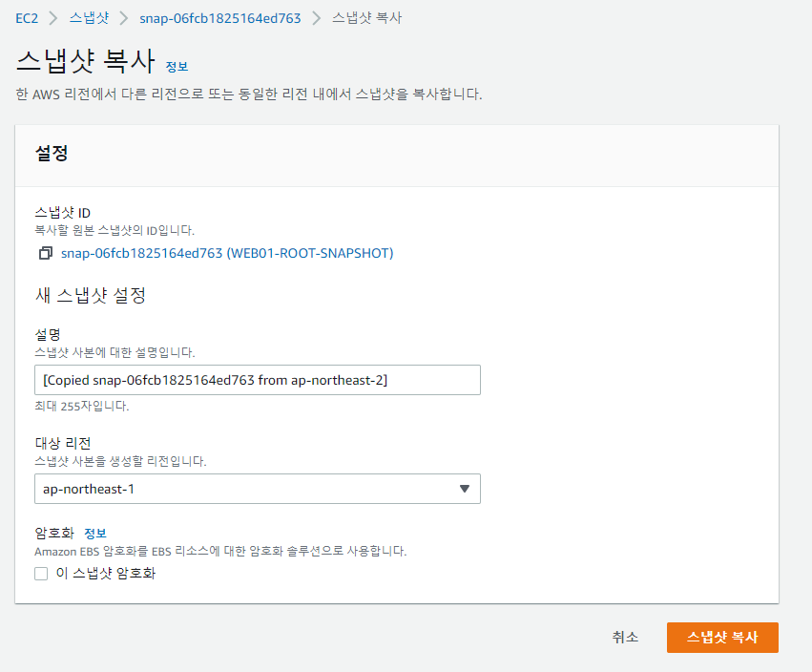
Task: Click the 스냅샷 복사 breadcrumb text
Action: pos(366,17)
